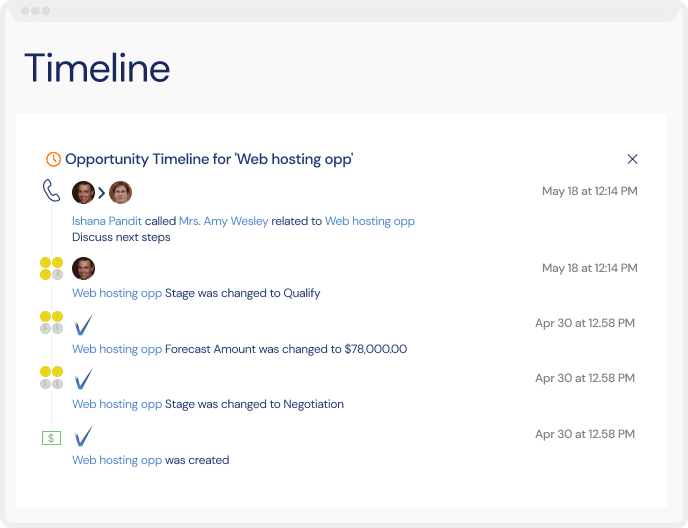This screenshot has height=528, width=688.
Task: Open Web hosting opp link in Qualify entry
Action: coord(117,293)
